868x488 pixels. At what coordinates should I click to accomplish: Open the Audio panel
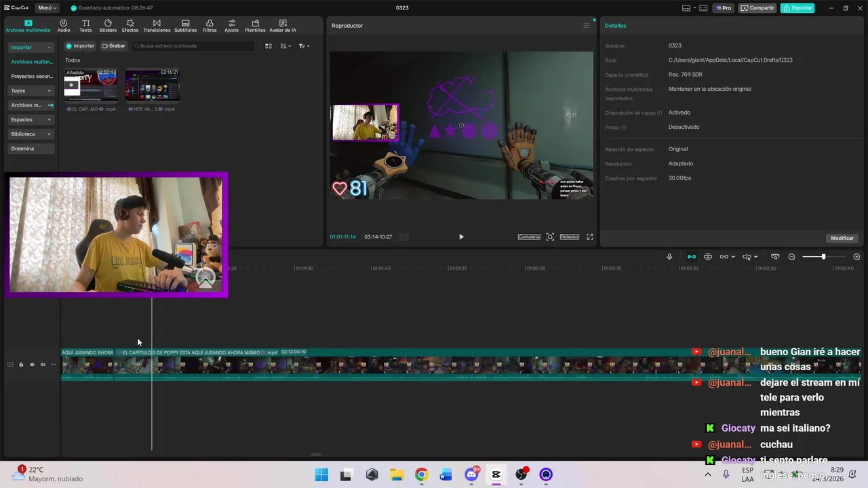coord(64,26)
